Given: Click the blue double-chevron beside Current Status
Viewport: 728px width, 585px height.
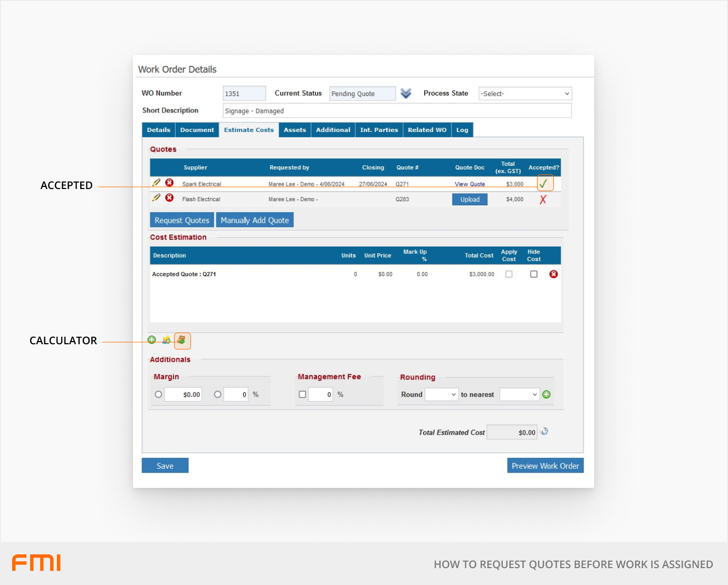Looking at the screenshot, I should click(x=406, y=93).
